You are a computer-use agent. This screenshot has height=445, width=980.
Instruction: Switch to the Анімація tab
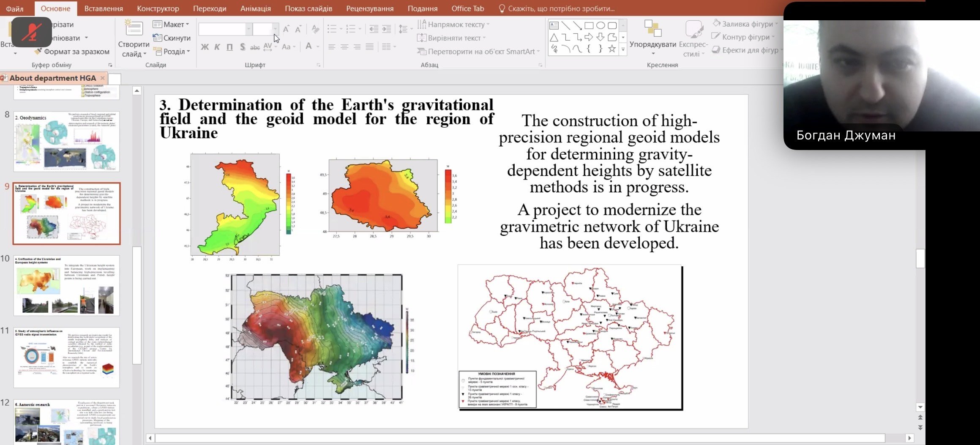255,8
